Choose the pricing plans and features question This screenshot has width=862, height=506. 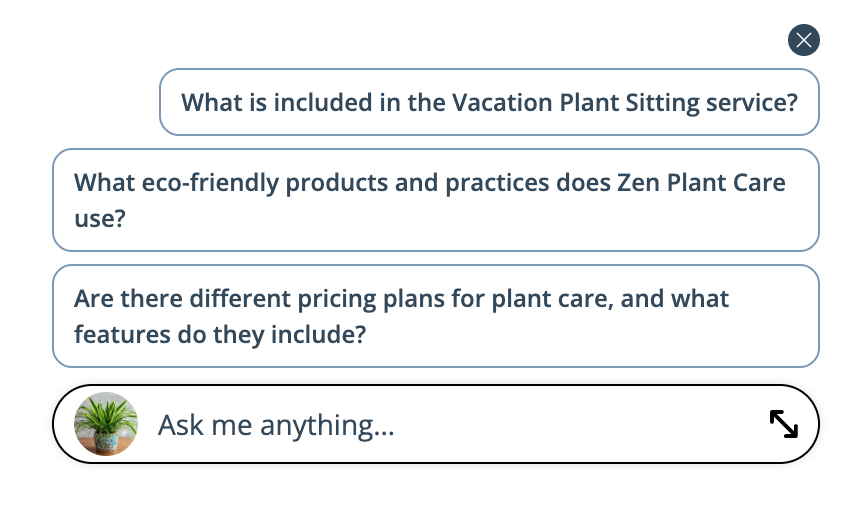click(x=436, y=316)
